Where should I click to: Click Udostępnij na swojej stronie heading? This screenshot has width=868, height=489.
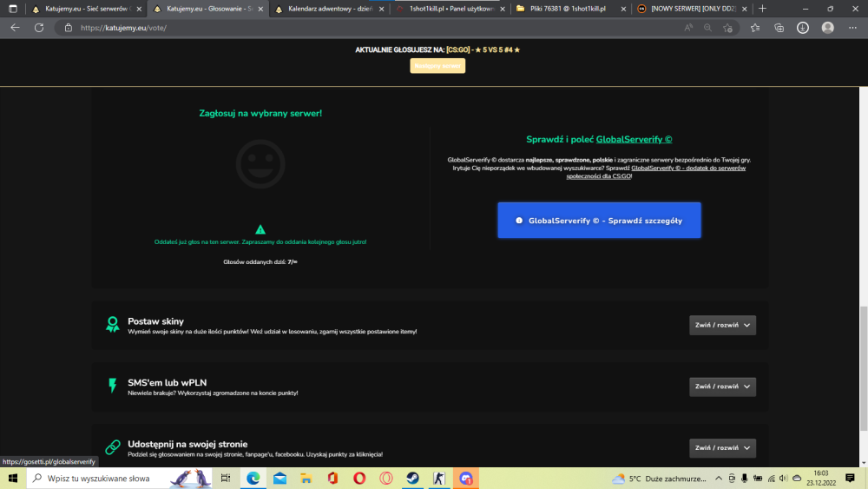coord(187,444)
